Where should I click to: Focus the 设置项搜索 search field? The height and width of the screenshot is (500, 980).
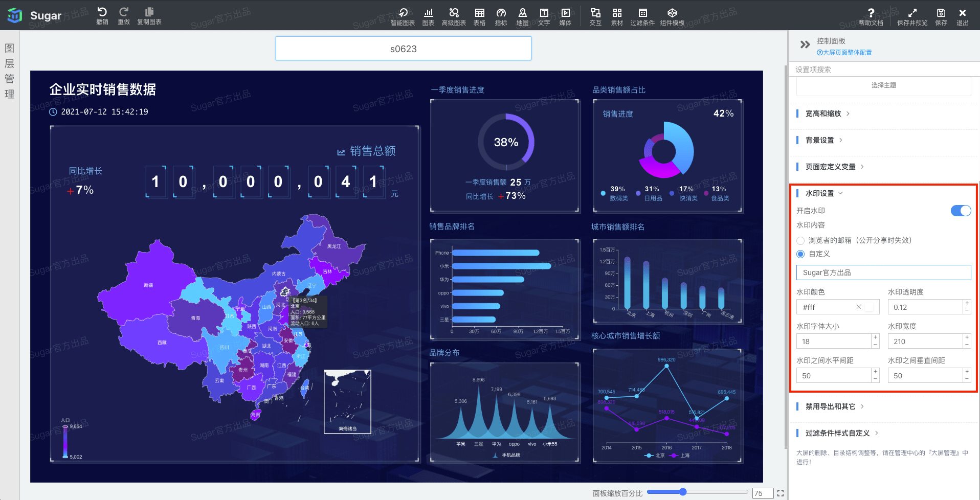coord(883,70)
